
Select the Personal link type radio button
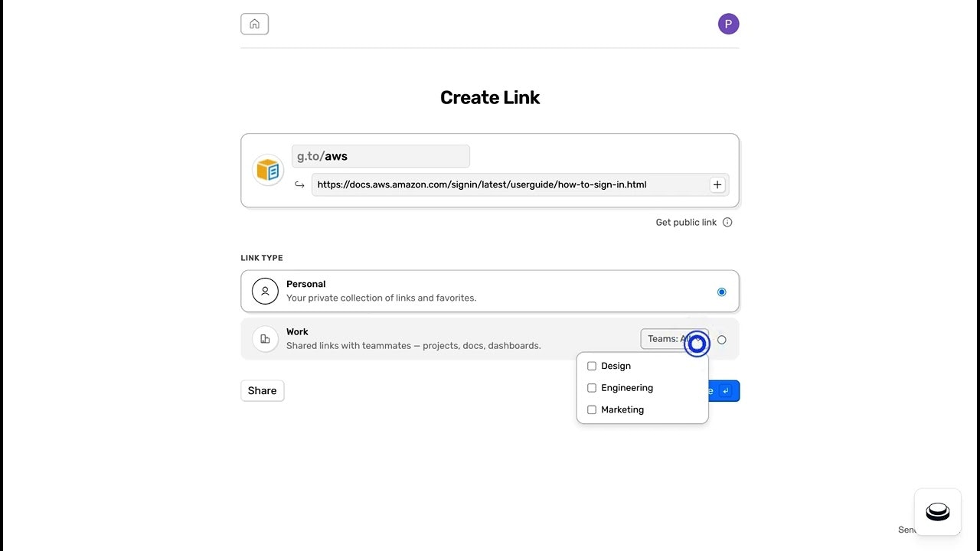[x=721, y=292]
